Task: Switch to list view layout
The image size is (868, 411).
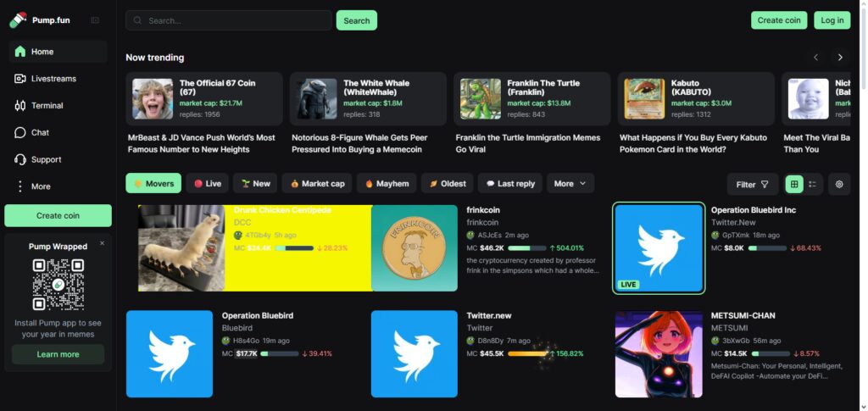Action: click(812, 184)
